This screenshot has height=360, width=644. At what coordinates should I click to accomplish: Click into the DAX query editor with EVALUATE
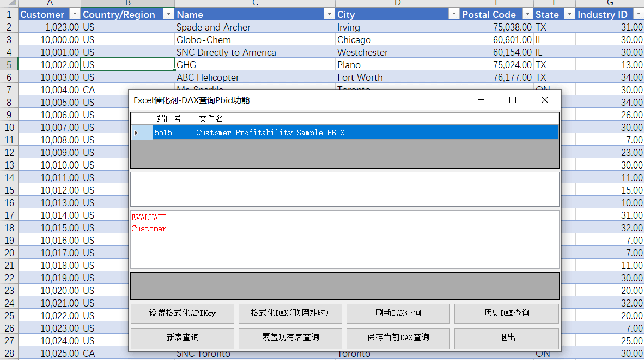[x=344, y=239]
